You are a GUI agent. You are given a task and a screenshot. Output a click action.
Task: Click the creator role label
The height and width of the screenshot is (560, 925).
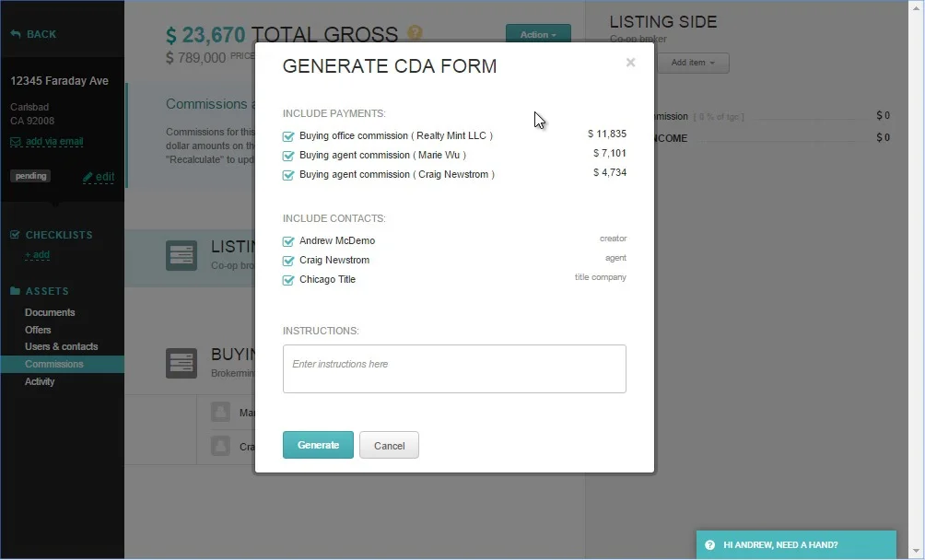(613, 239)
